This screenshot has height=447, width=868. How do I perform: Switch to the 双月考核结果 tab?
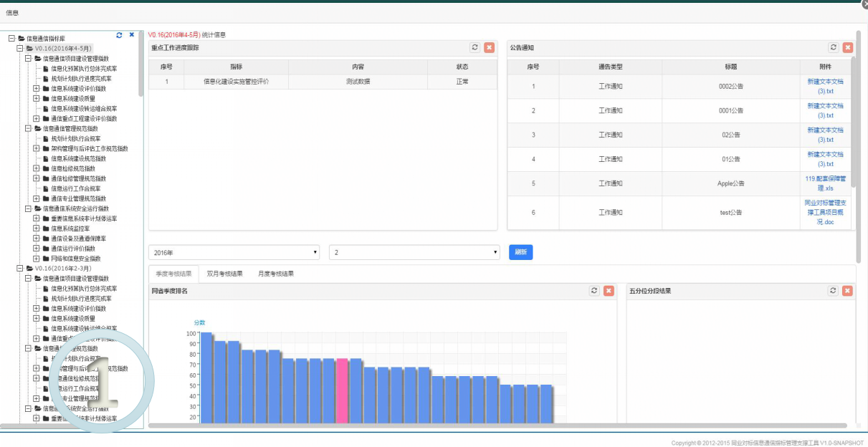click(224, 274)
